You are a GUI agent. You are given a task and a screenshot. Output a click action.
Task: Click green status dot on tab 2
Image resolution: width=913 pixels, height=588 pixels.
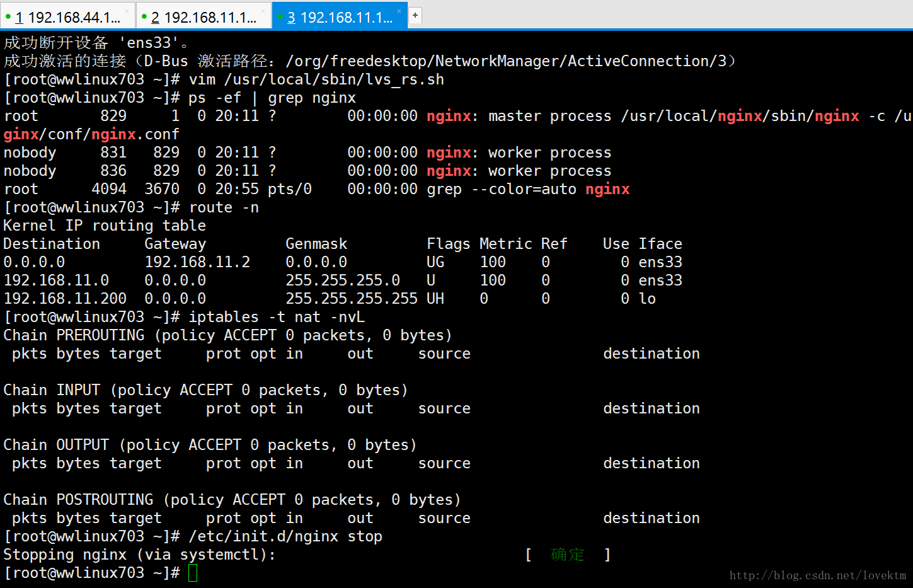[x=144, y=16]
